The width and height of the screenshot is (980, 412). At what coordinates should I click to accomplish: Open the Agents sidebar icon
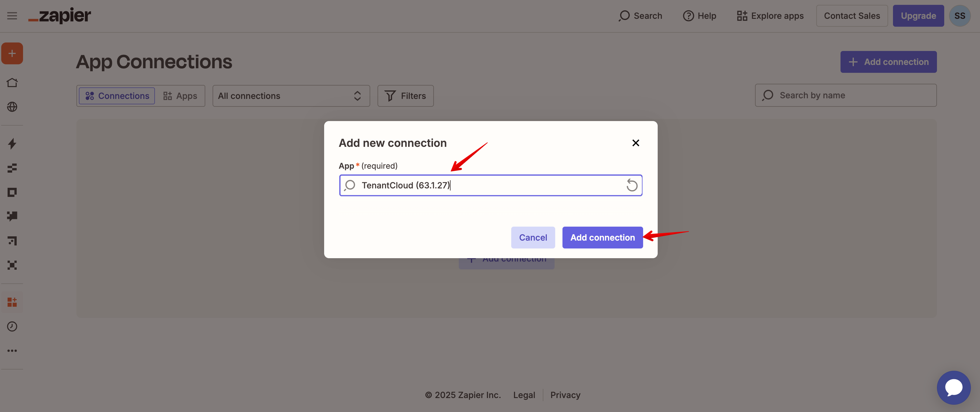[12, 265]
